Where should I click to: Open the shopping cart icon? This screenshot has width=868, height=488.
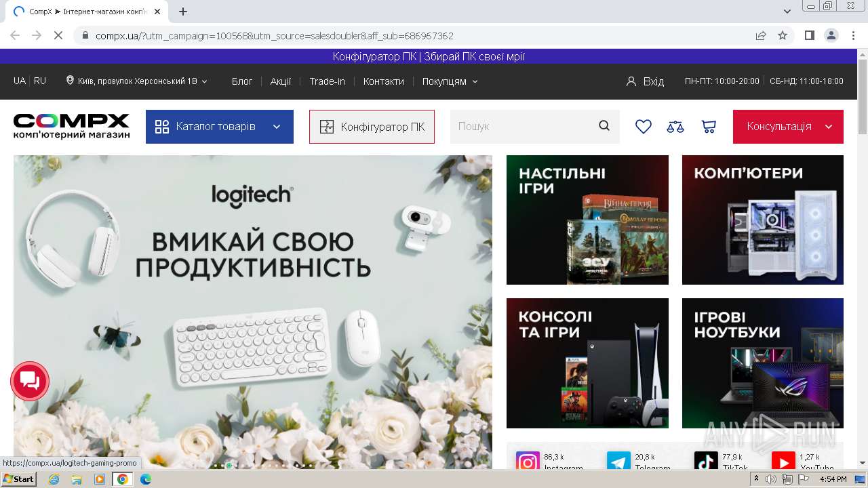tap(709, 127)
